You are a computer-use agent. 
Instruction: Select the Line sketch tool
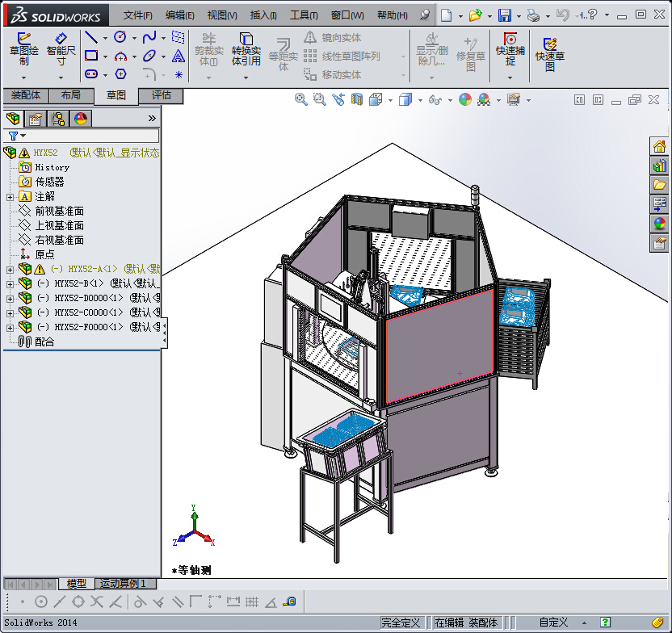click(90, 38)
